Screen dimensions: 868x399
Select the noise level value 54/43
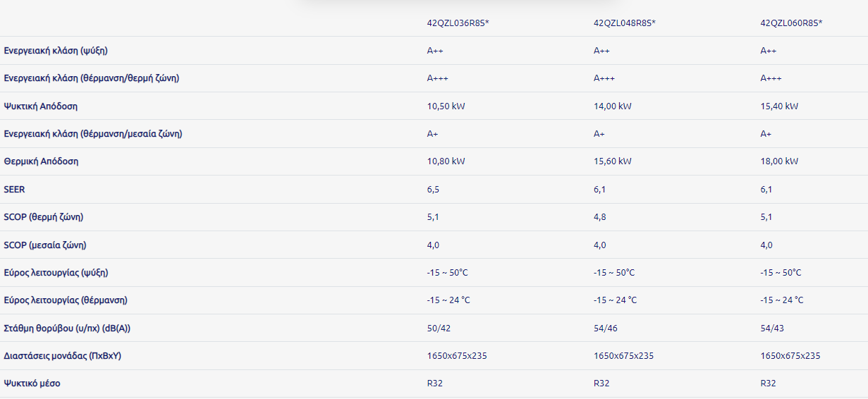click(x=772, y=329)
